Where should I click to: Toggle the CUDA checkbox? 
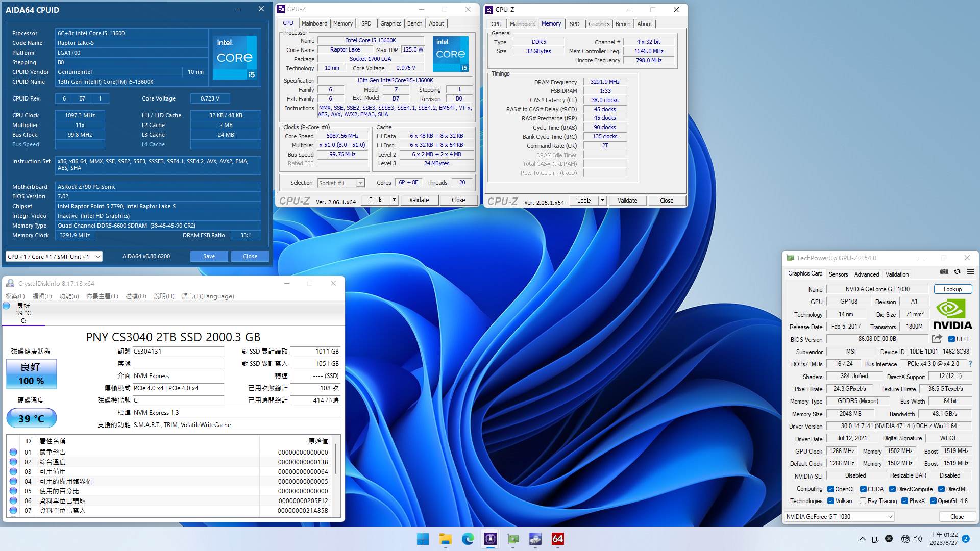click(863, 489)
